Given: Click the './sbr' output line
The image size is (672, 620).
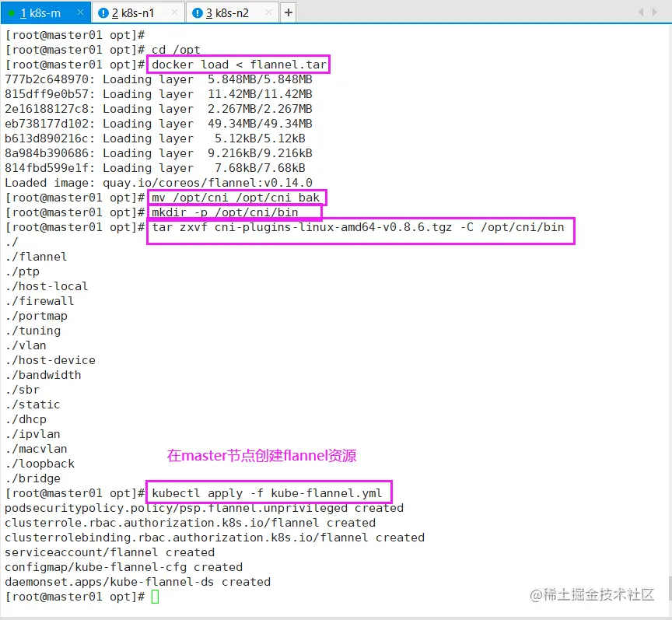Looking at the screenshot, I should 23,390.
